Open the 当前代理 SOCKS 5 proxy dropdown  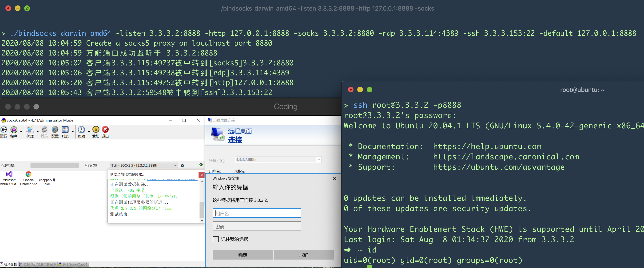tap(144, 165)
